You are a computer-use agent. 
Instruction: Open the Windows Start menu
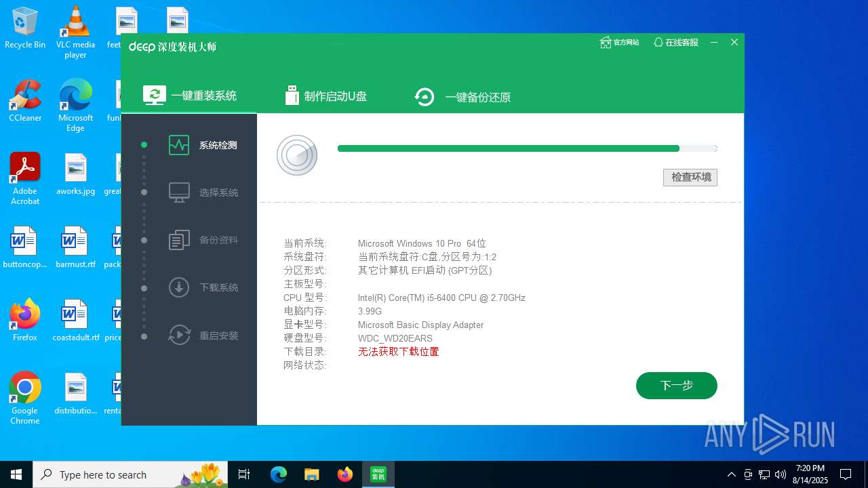[16, 474]
